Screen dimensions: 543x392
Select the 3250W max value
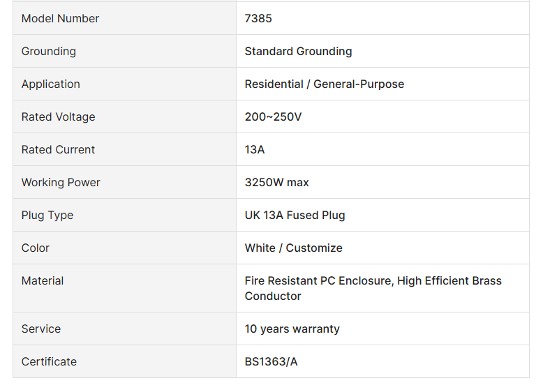pos(276,183)
